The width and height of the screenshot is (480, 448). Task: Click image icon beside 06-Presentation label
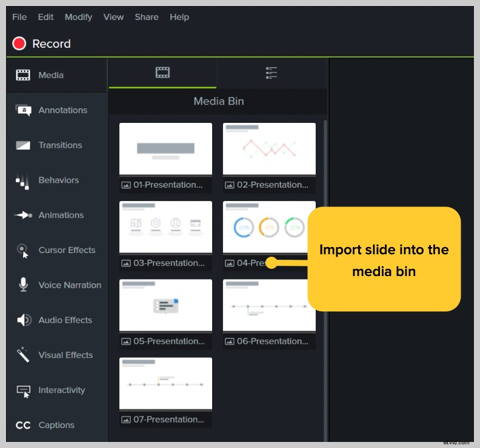pos(229,341)
